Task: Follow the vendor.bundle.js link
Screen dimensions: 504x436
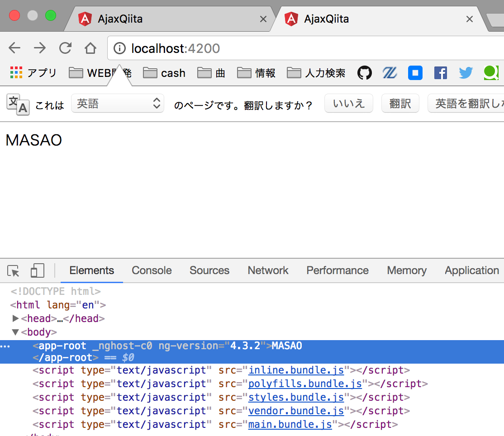Action: pyautogui.click(x=296, y=411)
